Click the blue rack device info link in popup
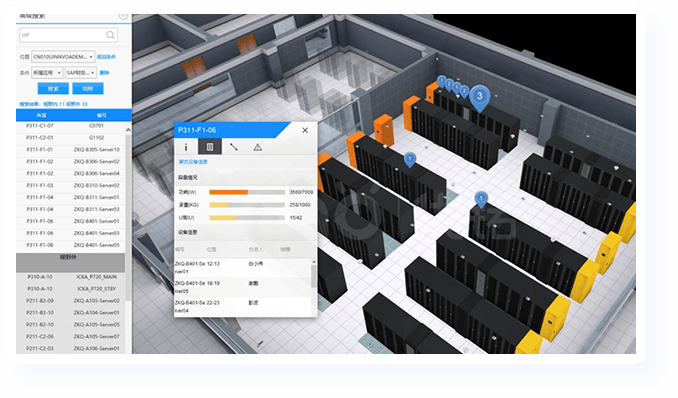 (193, 162)
